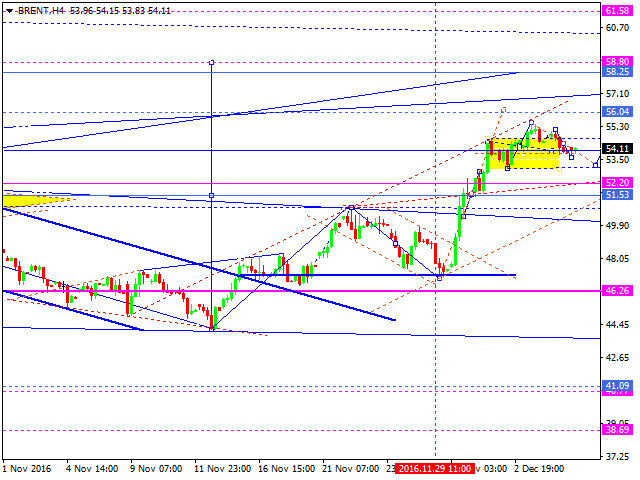The image size is (640, 480).
Task: Select the 52.20 magenta price label
Action: (x=618, y=182)
